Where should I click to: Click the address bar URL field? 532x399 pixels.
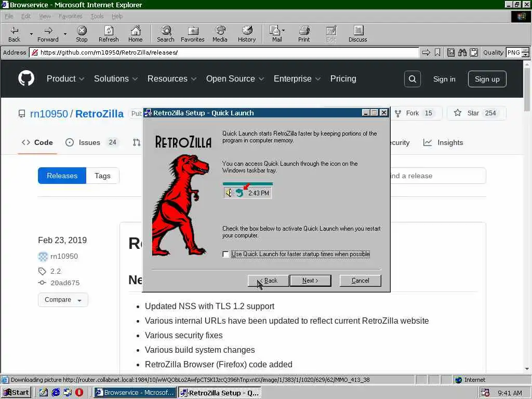pos(224,52)
